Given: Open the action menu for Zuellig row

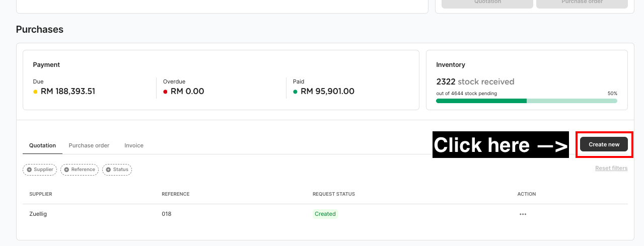Looking at the screenshot, I should point(523,214).
